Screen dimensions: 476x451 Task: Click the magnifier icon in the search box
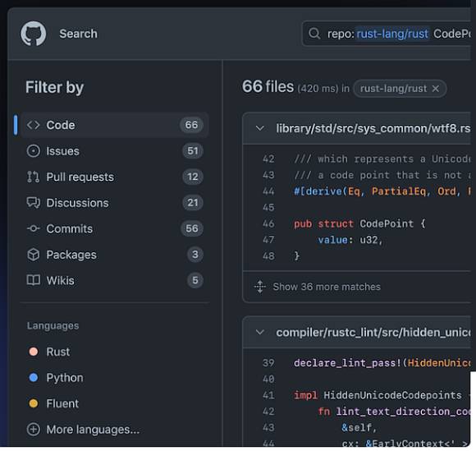coord(314,34)
